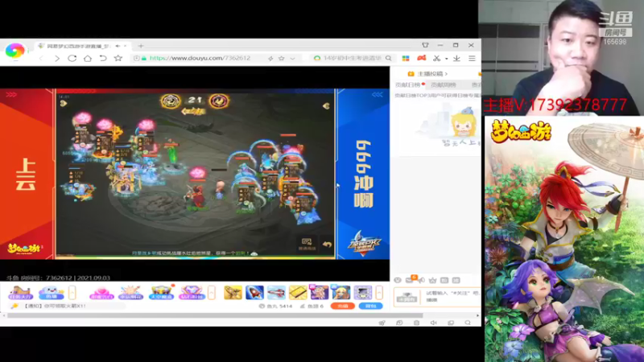Click the magnifier search icon
This screenshot has width=644, height=362.
[x=389, y=58]
